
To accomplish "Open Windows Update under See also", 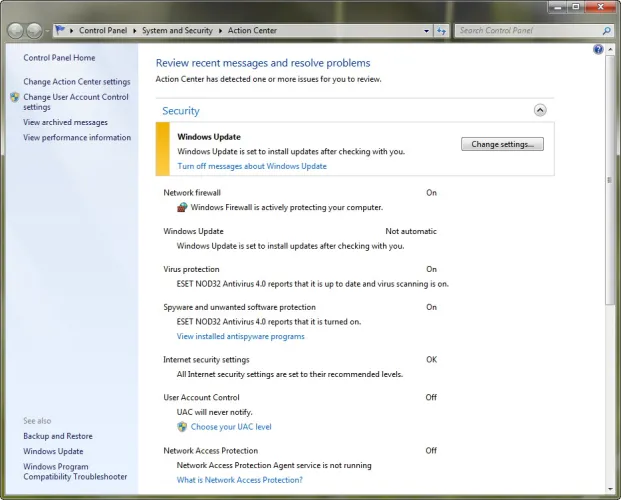I will (53, 451).
